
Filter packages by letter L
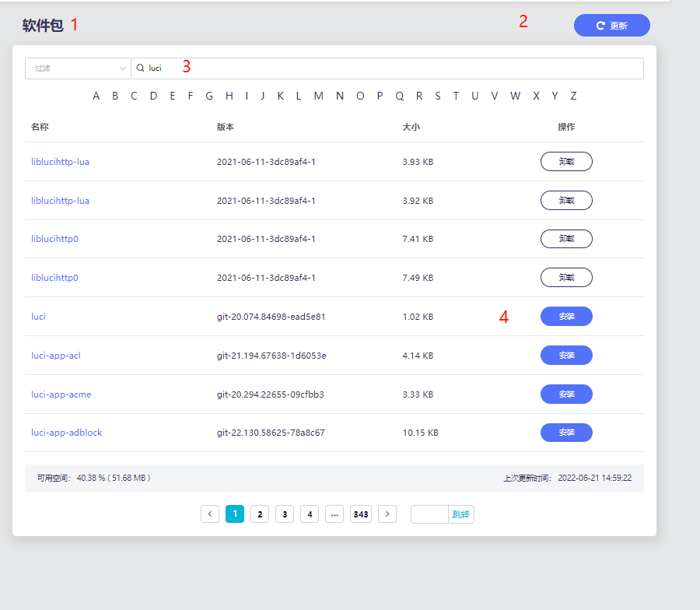pos(299,96)
